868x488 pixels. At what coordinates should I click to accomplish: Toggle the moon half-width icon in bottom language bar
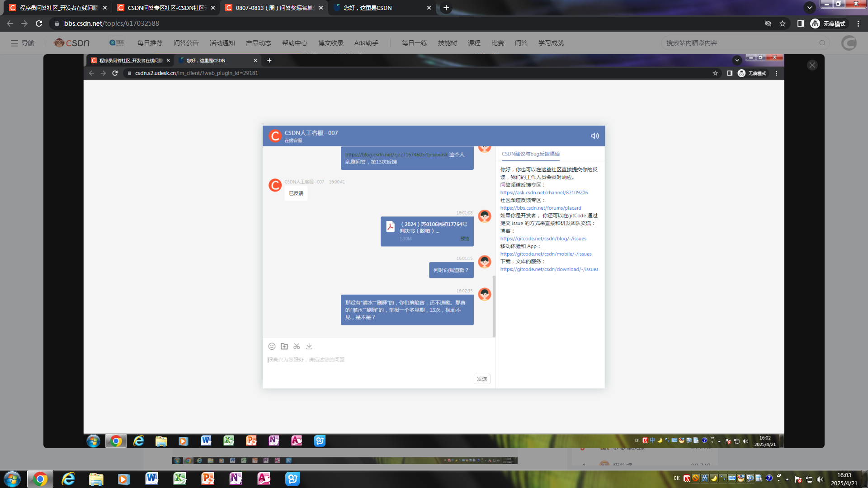713,478
